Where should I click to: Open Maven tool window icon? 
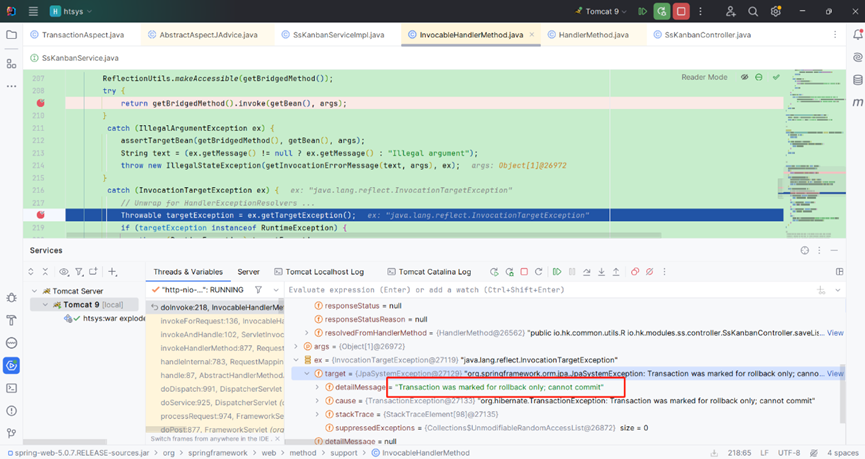(x=857, y=102)
